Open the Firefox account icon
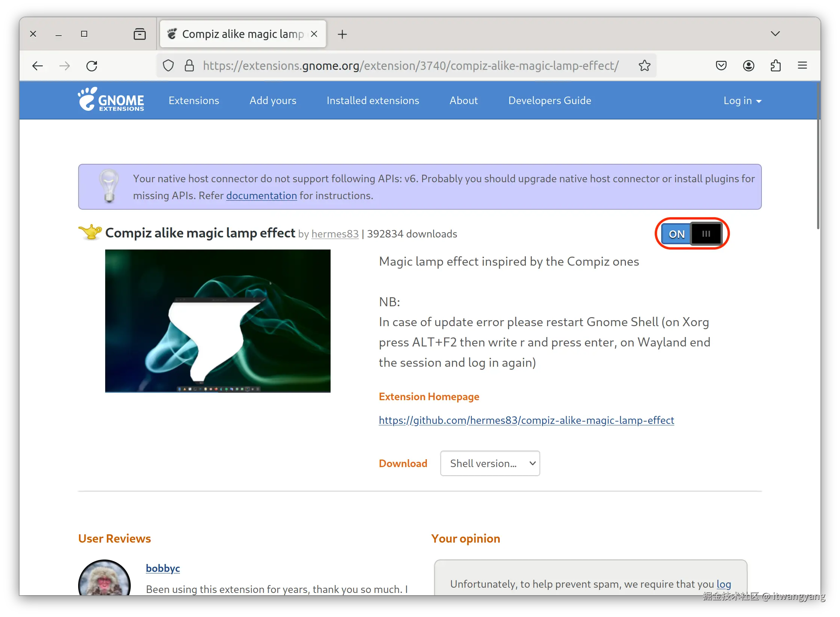The height and width of the screenshot is (617, 840). click(748, 66)
